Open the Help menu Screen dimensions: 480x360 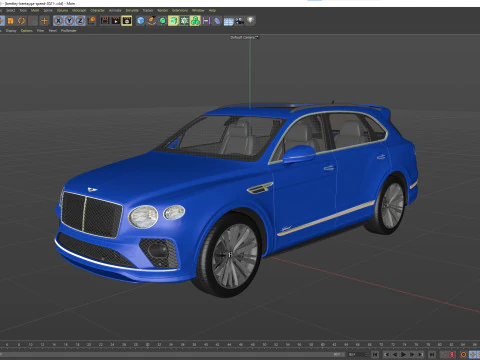212,10
